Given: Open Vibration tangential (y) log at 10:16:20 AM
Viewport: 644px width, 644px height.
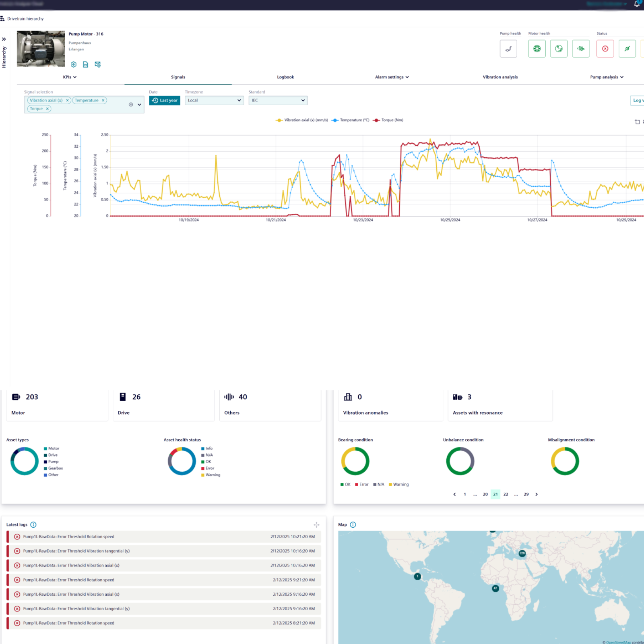Looking at the screenshot, I should 164,551.
